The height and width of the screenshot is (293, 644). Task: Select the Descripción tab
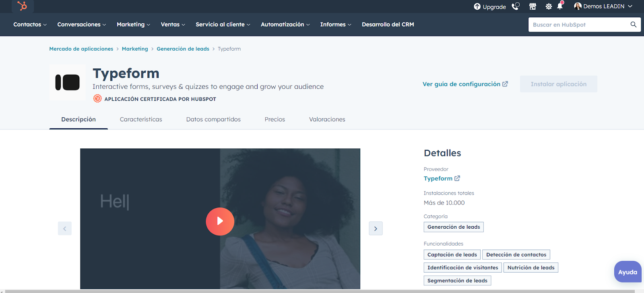tap(78, 119)
